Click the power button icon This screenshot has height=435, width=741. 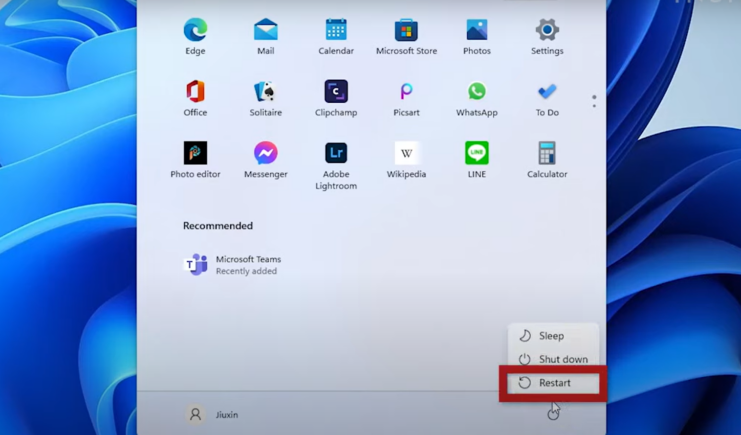pos(553,414)
